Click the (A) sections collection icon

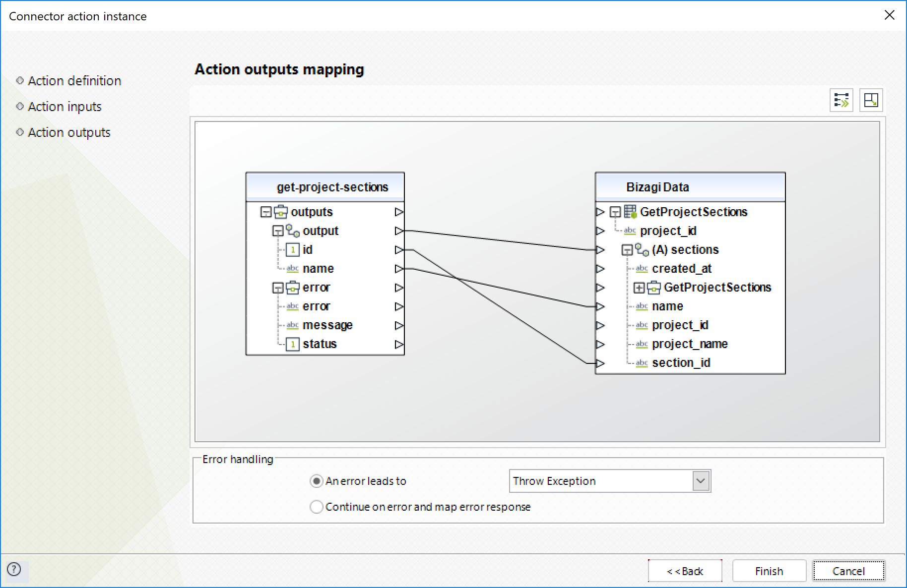pyautogui.click(x=642, y=249)
